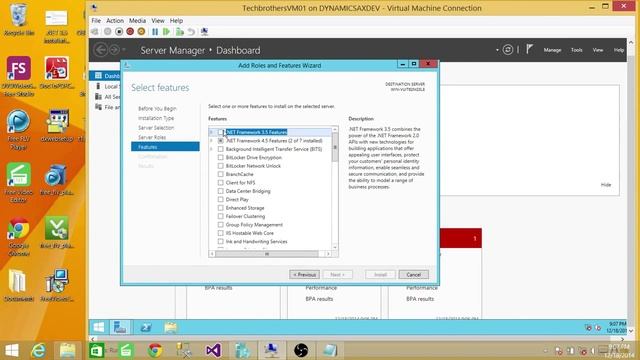The height and width of the screenshot is (360, 640).
Task: Click the OBS icon on host taskbar
Action: [301, 350]
